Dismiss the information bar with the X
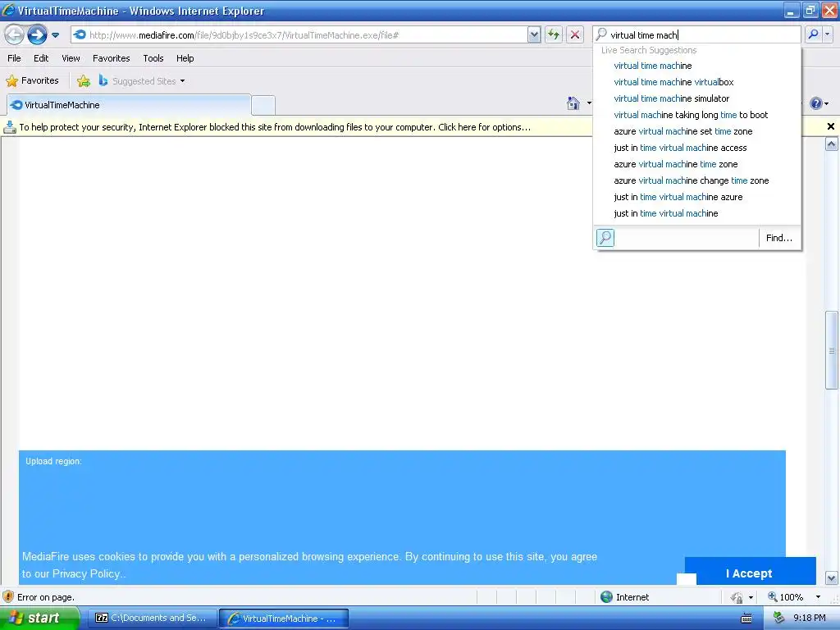 pos(830,126)
